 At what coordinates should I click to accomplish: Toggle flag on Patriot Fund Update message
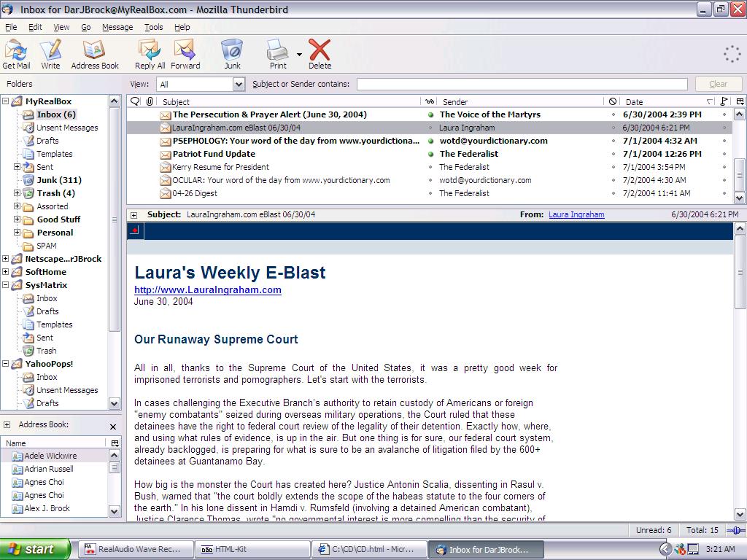pyautogui.click(x=724, y=154)
